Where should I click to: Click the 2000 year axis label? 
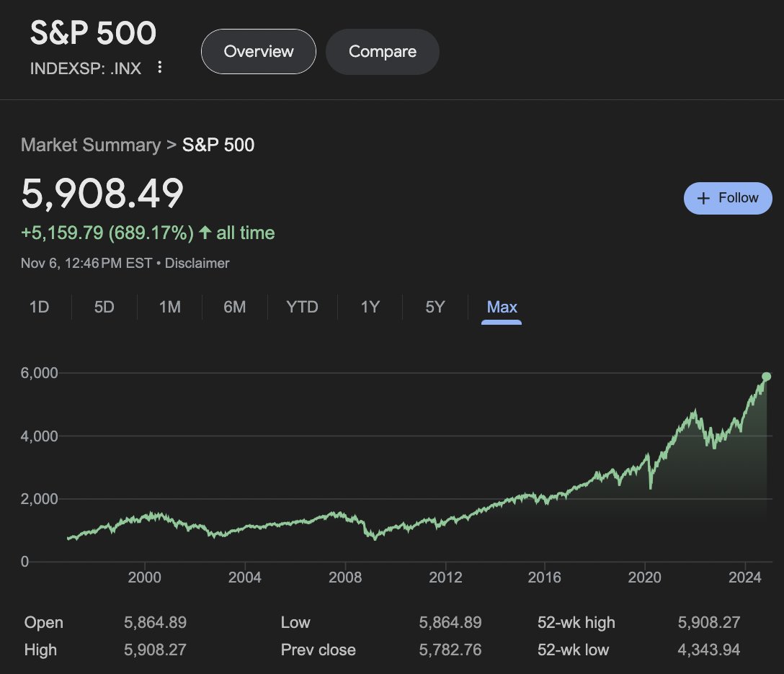(x=145, y=578)
